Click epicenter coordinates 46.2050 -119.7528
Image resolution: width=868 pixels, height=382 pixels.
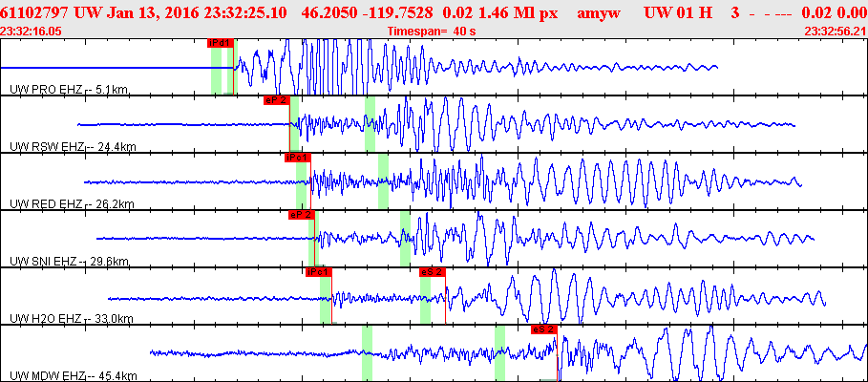click(x=368, y=12)
